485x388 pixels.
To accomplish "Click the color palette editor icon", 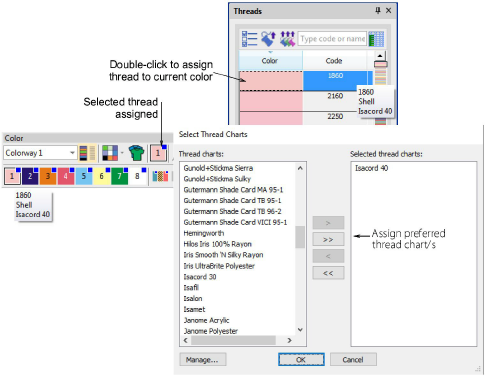I will pyautogui.click(x=87, y=153).
